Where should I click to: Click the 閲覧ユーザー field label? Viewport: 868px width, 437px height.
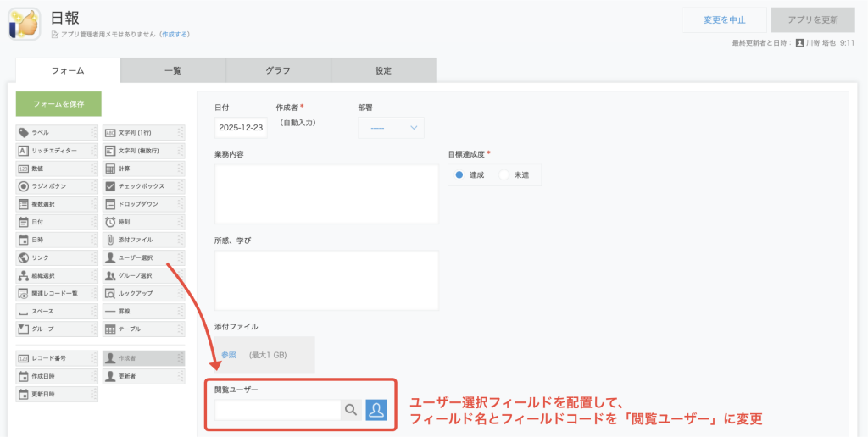click(236, 390)
